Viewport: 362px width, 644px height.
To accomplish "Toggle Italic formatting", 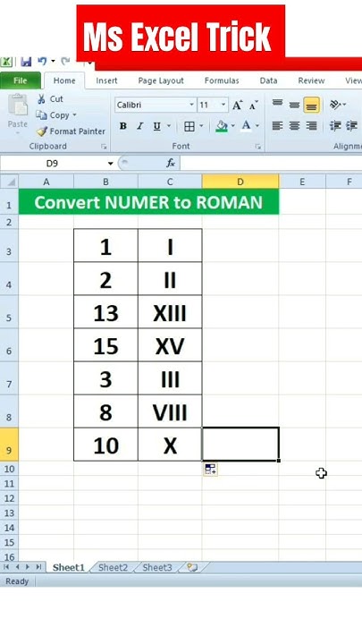I will point(140,126).
